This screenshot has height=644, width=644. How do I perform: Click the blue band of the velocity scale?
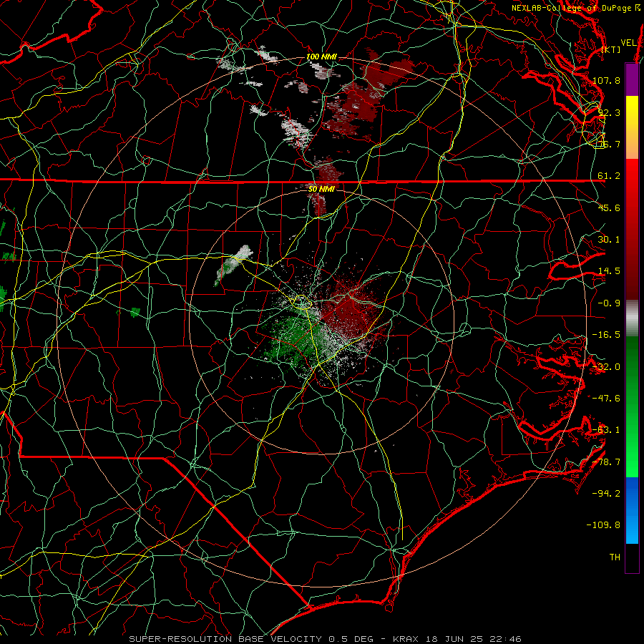632,510
